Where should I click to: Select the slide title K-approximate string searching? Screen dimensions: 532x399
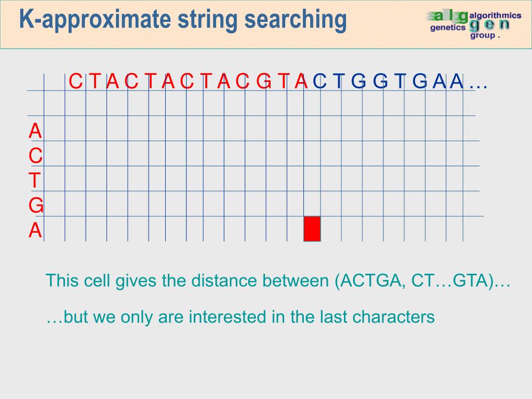tap(183, 20)
